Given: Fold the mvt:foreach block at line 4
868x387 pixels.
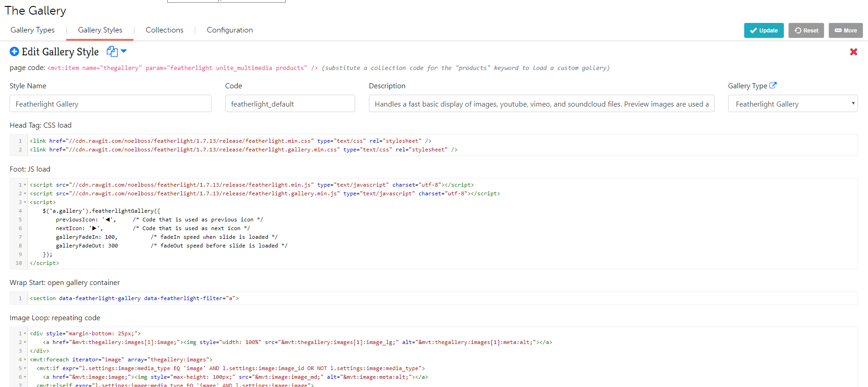Looking at the screenshot, I should [25, 360].
